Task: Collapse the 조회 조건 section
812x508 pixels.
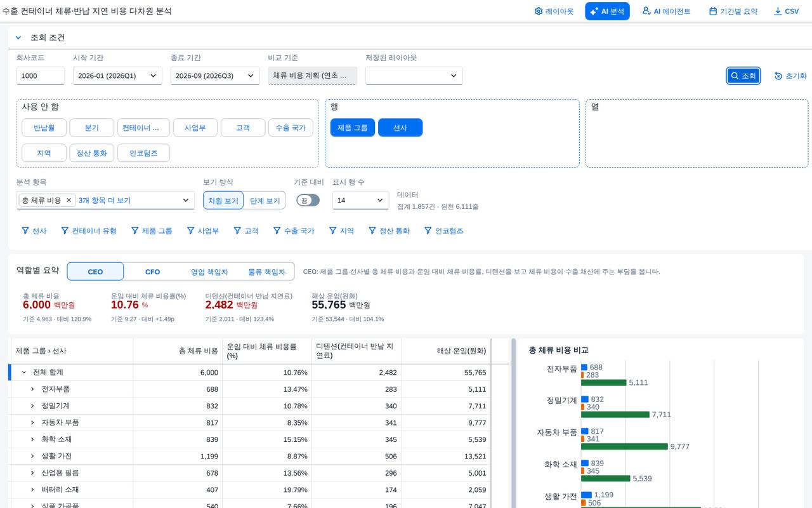Action: [18, 37]
